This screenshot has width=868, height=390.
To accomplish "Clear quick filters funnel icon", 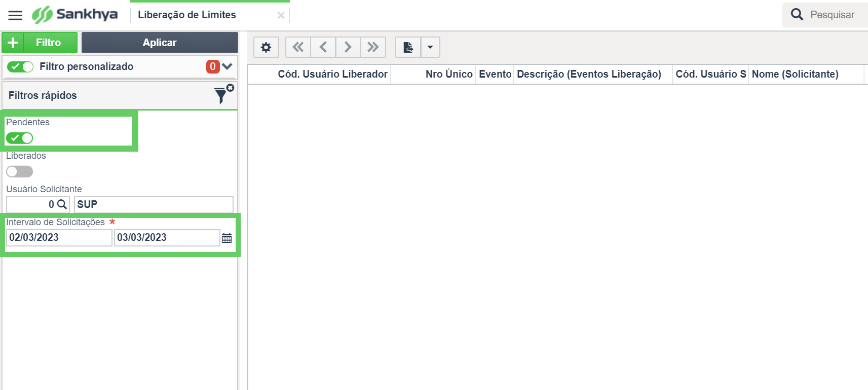I will (223, 94).
